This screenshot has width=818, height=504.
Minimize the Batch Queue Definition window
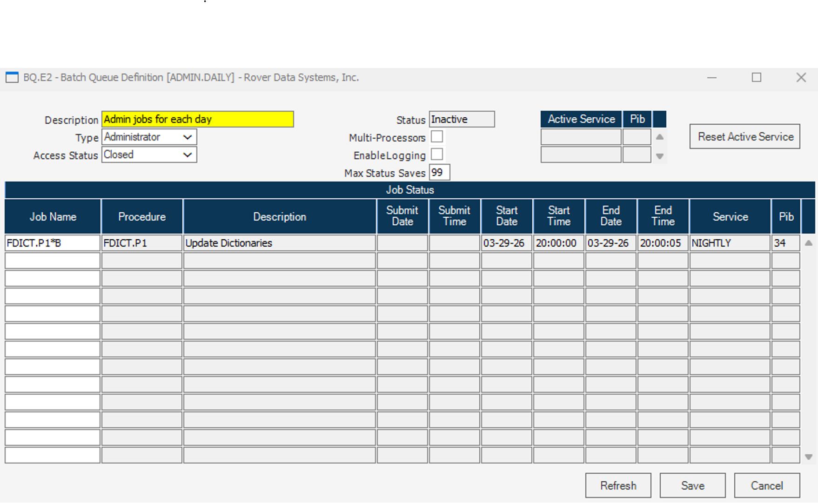[x=712, y=77]
